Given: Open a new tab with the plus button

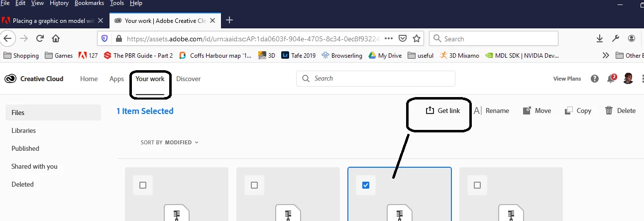Looking at the screenshot, I should [x=229, y=20].
